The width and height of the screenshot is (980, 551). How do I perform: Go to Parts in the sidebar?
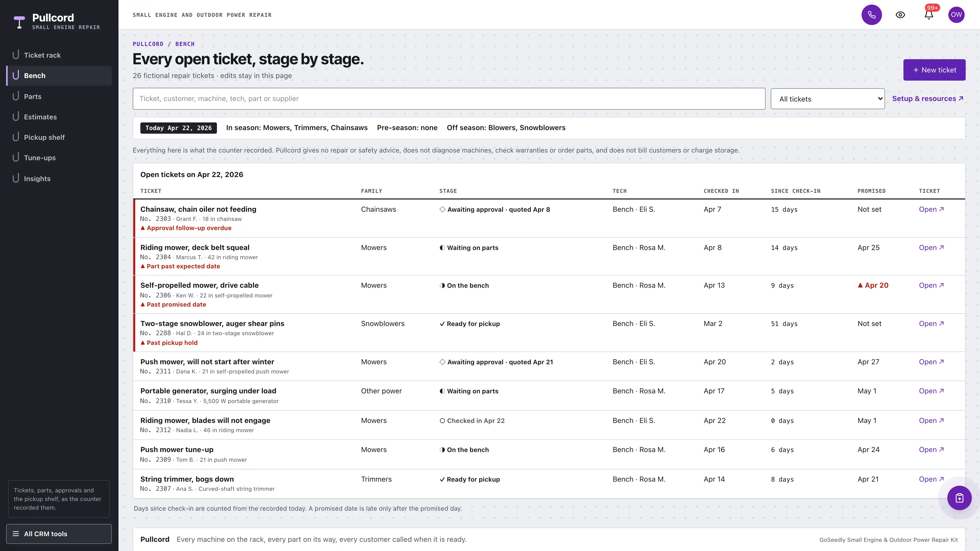point(59,96)
